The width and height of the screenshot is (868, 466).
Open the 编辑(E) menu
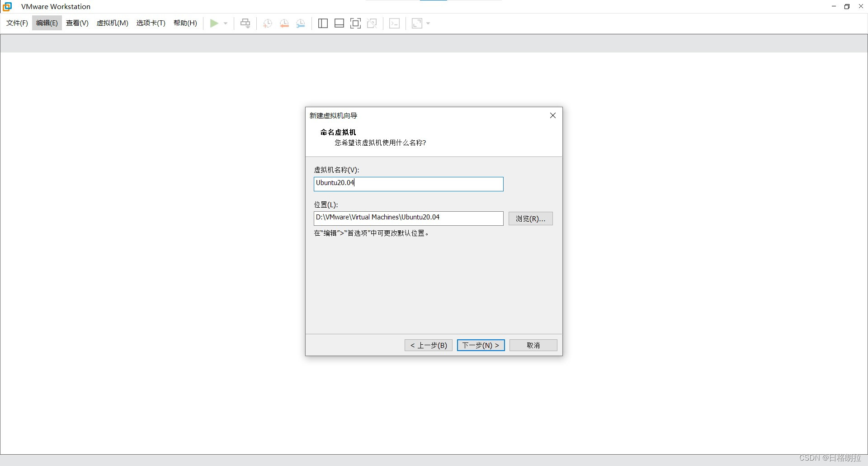click(47, 23)
